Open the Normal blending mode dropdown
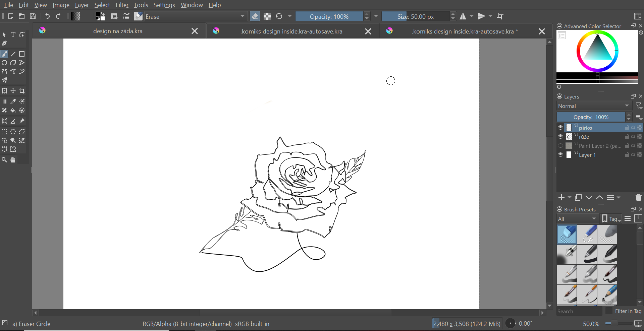644x331 pixels. point(594,106)
